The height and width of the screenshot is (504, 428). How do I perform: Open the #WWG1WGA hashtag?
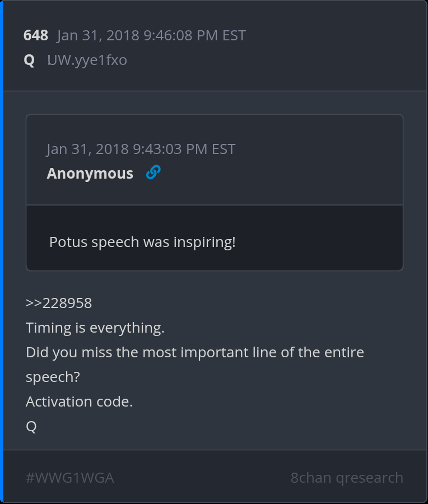coord(70,478)
